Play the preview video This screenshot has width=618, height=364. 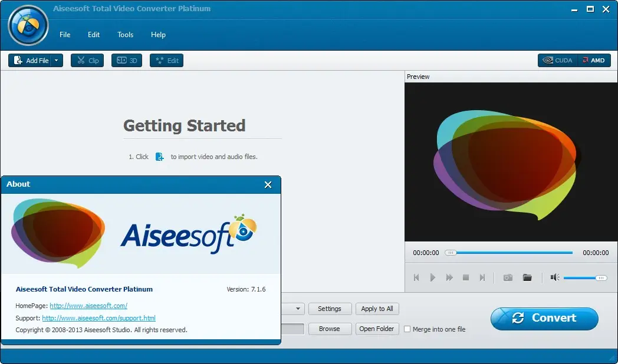(432, 277)
